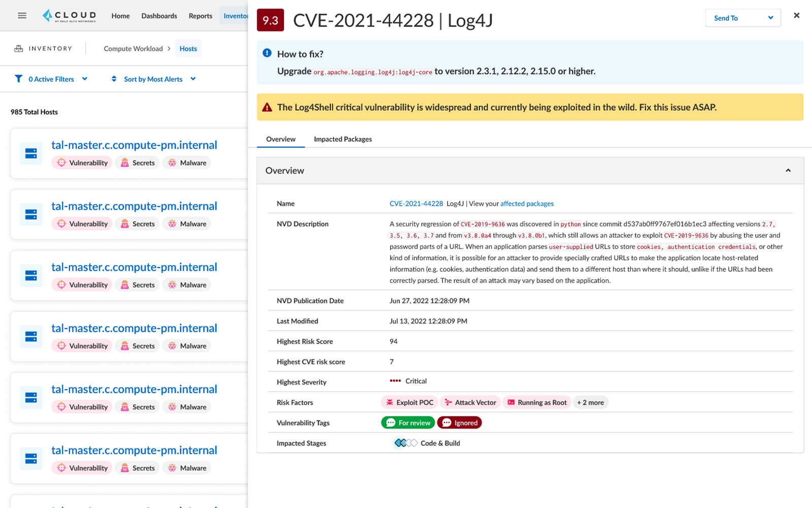
Task: Click the sixth host's Secrets badge
Action: click(x=138, y=467)
